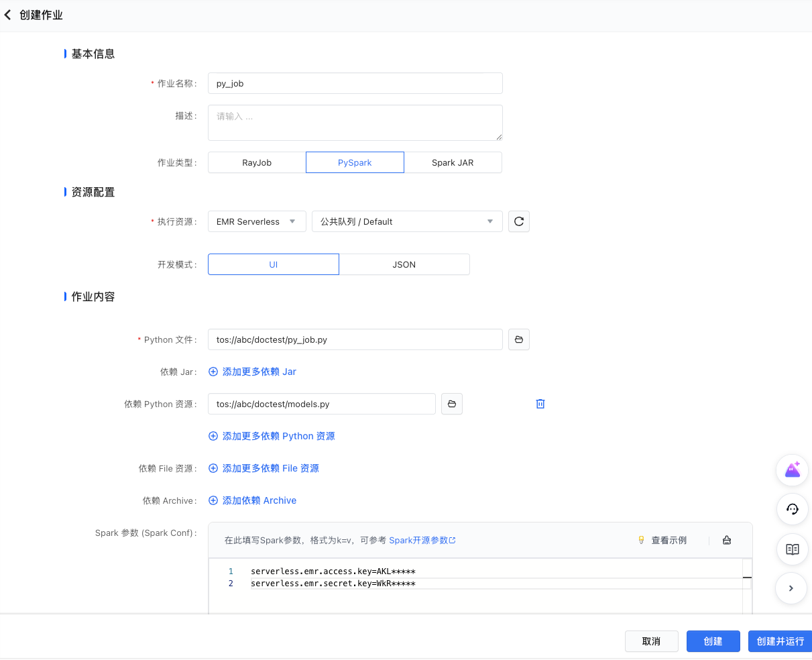Go back using the arrow beside 创建作业

pyautogui.click(x=8, y=15)
